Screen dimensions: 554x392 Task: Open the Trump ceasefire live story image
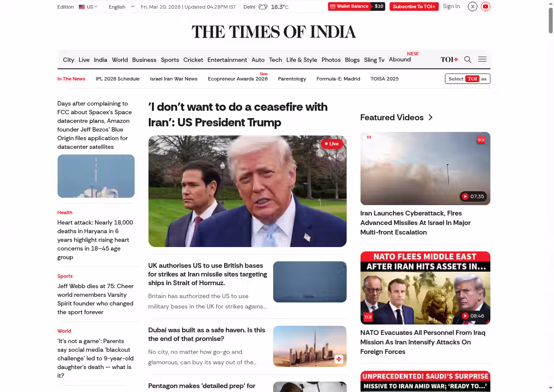[x=247, y=191]
